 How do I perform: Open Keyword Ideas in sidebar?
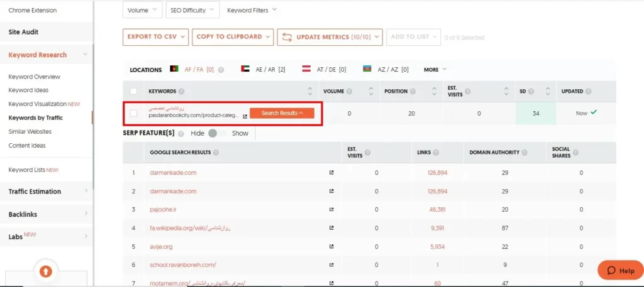(28, 90)
